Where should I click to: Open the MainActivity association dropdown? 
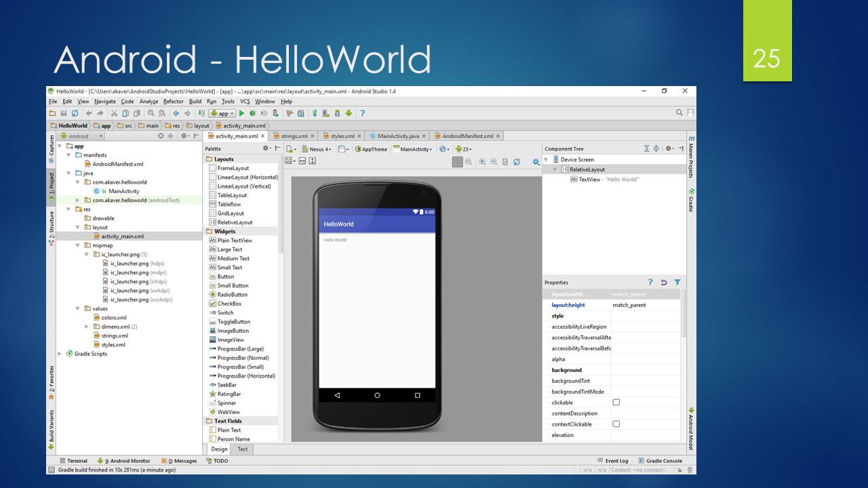point(412,149)
